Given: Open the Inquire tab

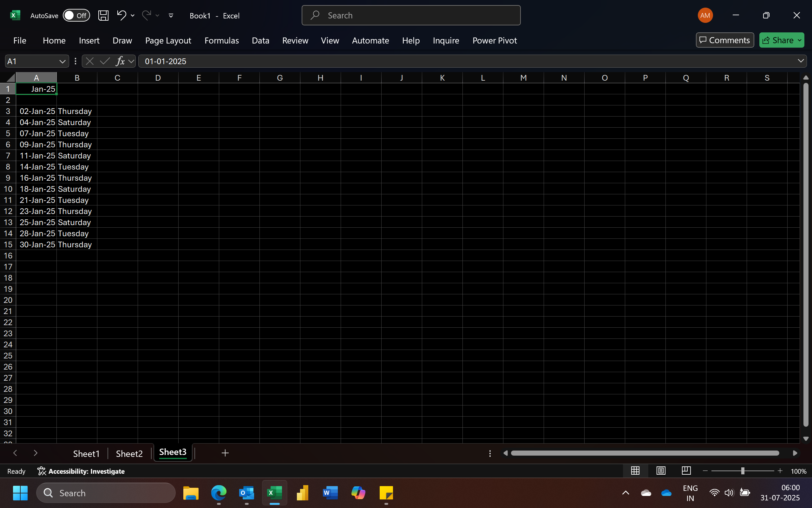Looking at the screenshot, I should 446,41.
